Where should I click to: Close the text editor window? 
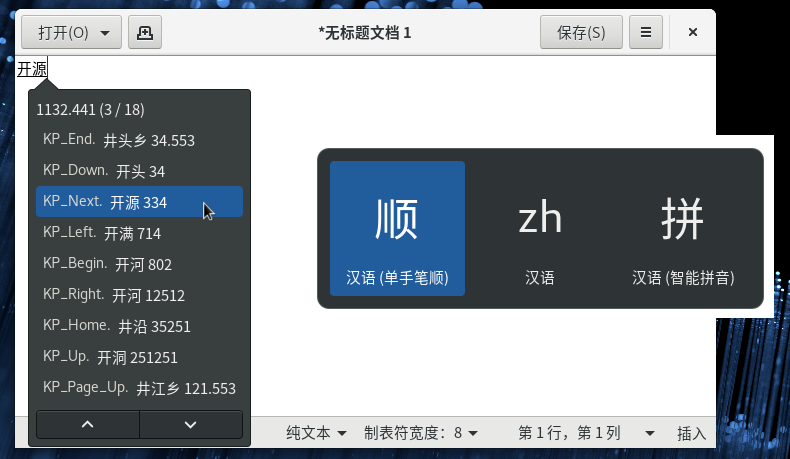(x=693, y=32)
